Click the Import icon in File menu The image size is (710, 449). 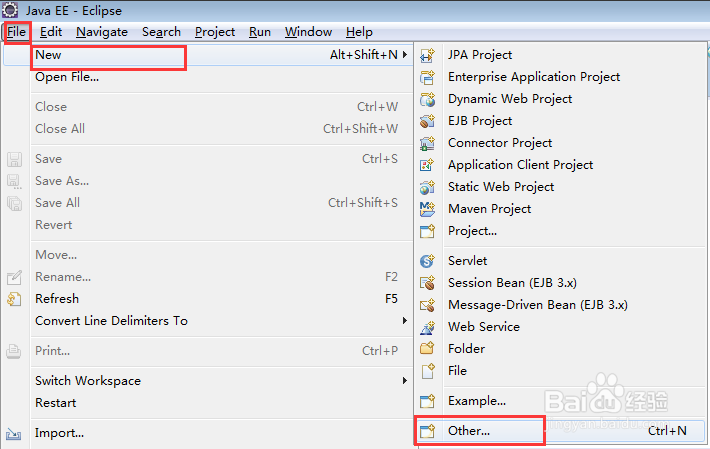14,434
